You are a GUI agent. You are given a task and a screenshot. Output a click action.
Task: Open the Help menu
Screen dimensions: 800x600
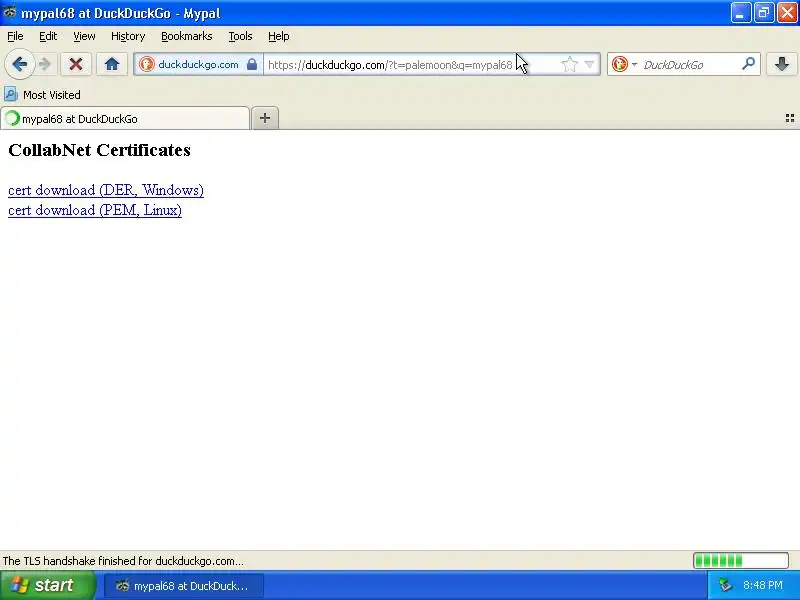pos(279,36)
